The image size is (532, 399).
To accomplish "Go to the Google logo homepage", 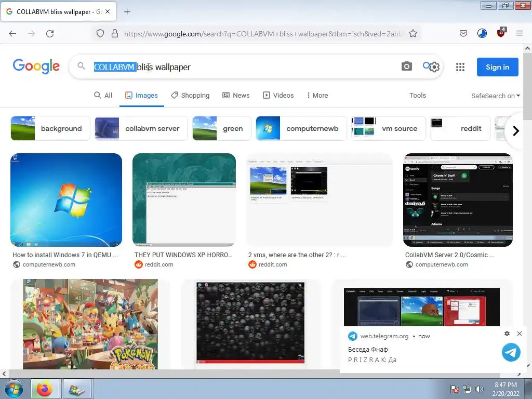I will tap(36, 66).
